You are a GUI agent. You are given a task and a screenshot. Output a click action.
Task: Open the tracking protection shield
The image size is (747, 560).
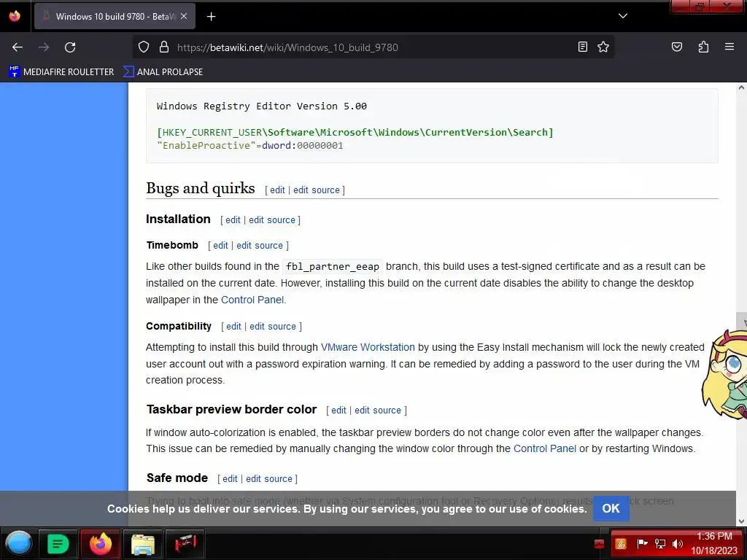click(144, 47)
